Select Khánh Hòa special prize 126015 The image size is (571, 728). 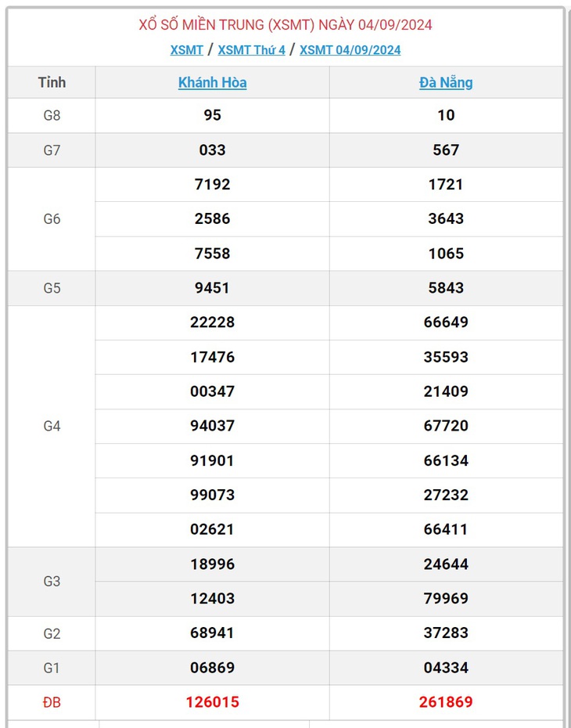(x=213, y=702)
